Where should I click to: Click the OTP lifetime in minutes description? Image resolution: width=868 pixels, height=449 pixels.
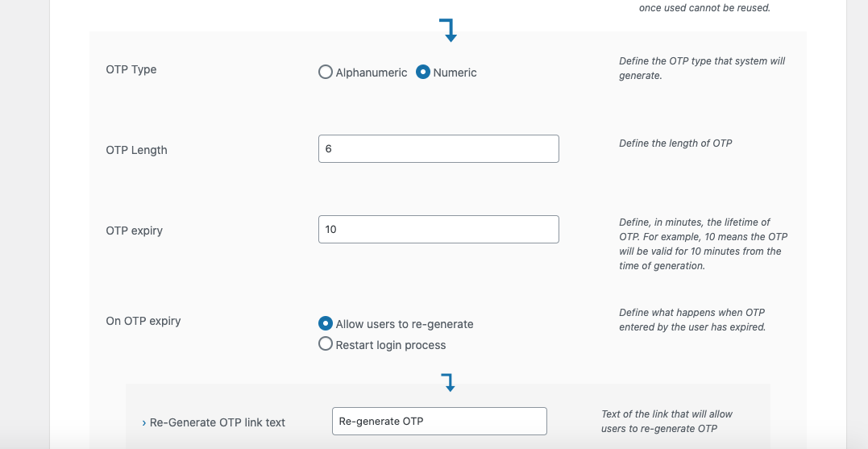[703, 244]
